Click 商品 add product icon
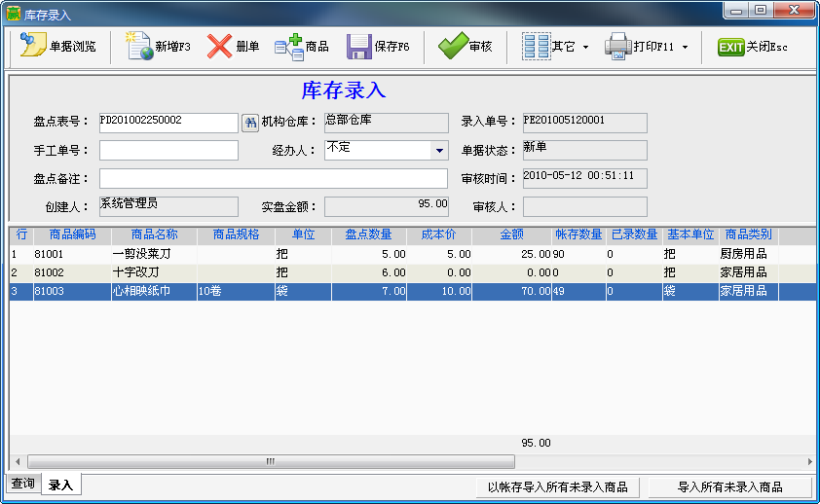Viewport: 820px width, 504px height. pos(289,47)
